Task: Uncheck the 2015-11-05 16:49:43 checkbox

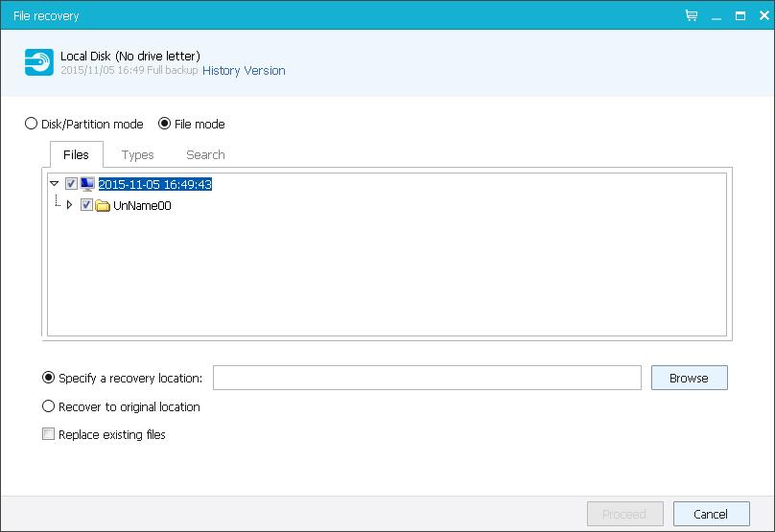Action: tap(71, 184)
